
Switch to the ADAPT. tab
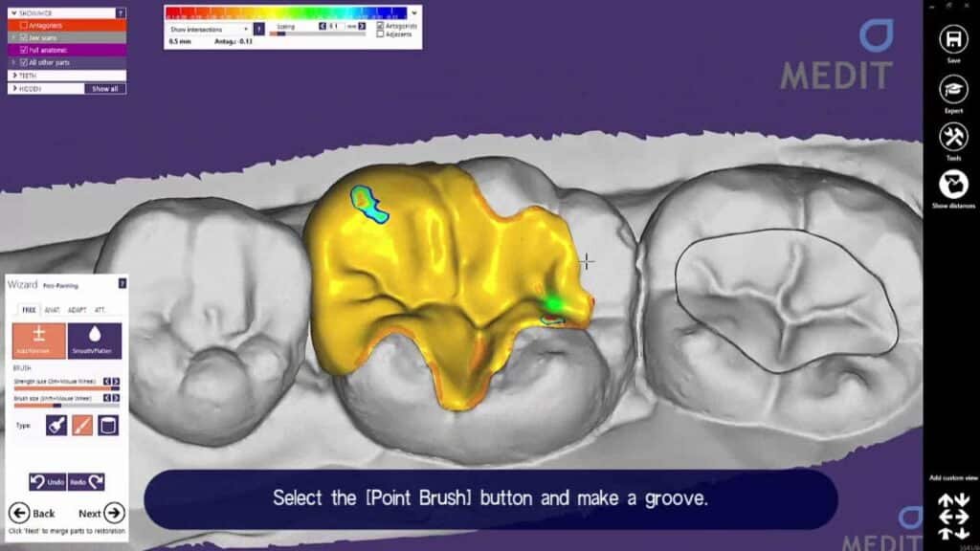[77, 310]
